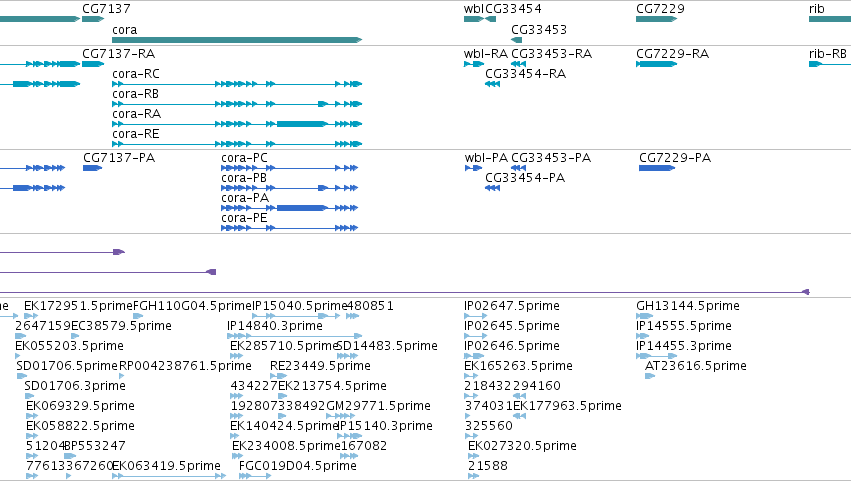Open EST SD01706.5prime
The width and height of the screenshot is (851, 481).
(67, 366)
